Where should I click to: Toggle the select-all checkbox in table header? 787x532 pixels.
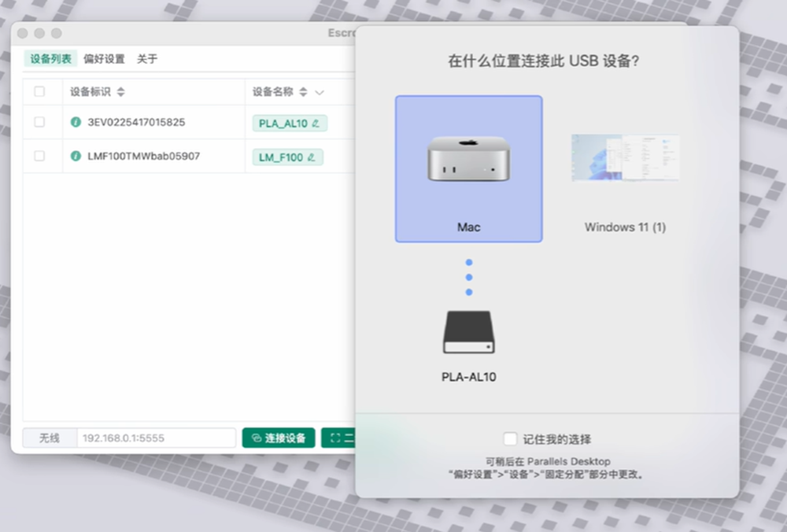pos(39,92)
